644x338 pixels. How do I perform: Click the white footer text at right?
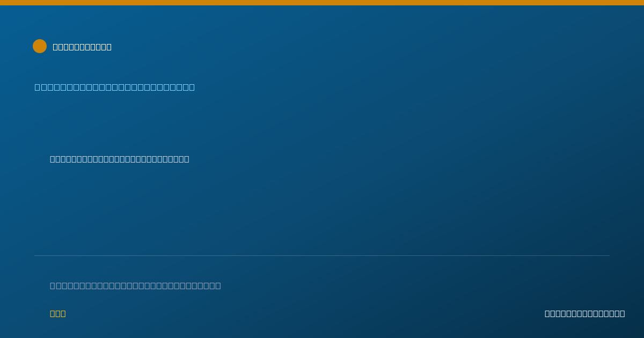pos(585,313)
